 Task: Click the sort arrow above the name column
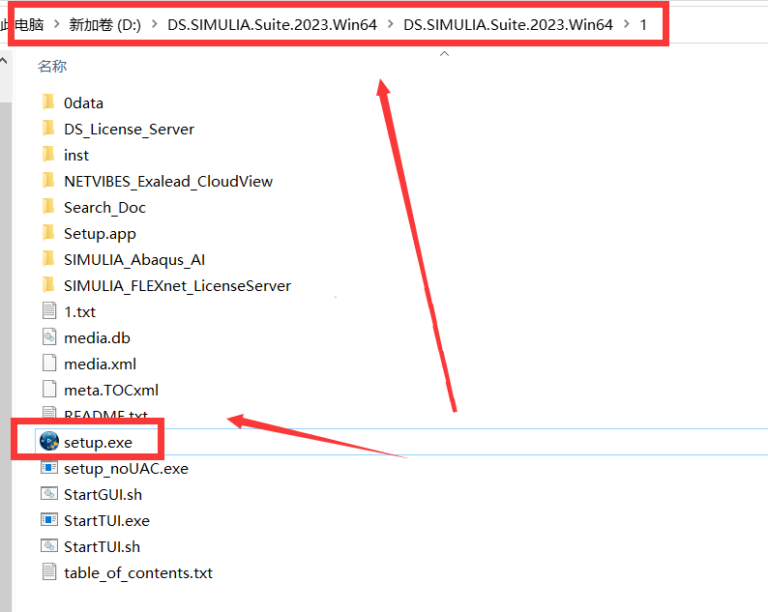(444, 53)
